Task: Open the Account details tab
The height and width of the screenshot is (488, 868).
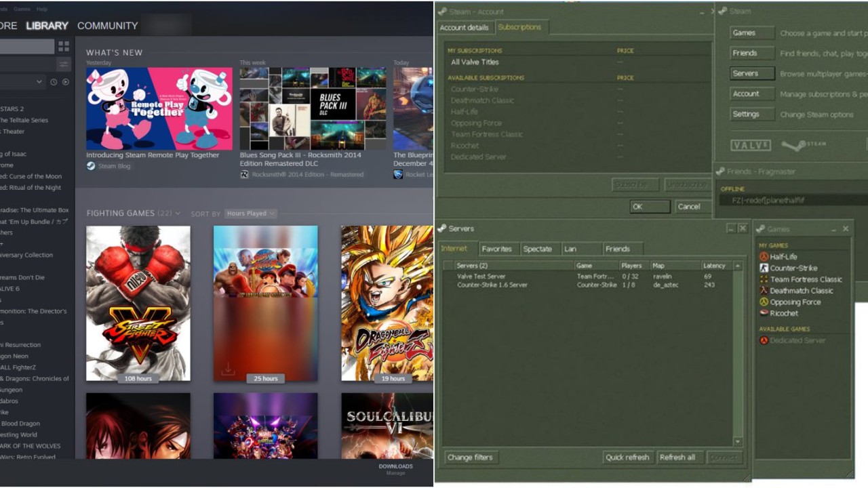Action: point(464,28)
